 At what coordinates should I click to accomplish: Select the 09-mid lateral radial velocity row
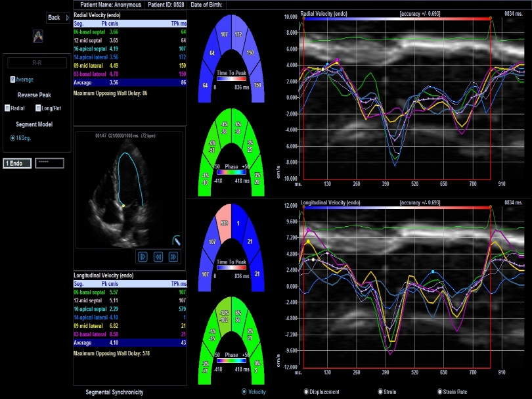tap(129, 65)
